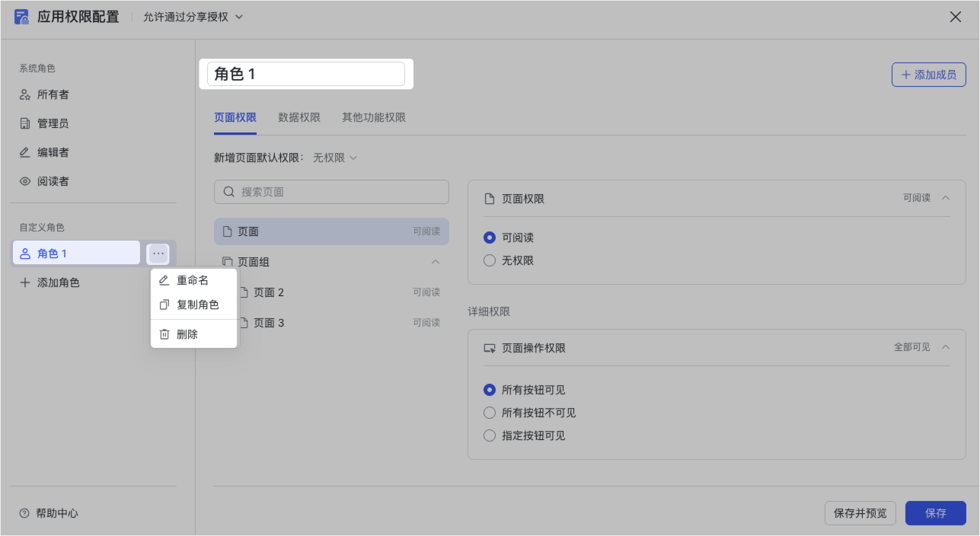The height and width of the screenshot is (536, 980).
Task: Collapse the 页面组 tree group
Action: click(436, 262)
